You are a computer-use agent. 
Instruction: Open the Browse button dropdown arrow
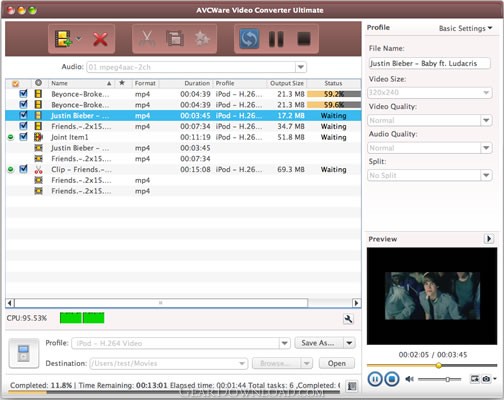(307, 363)
